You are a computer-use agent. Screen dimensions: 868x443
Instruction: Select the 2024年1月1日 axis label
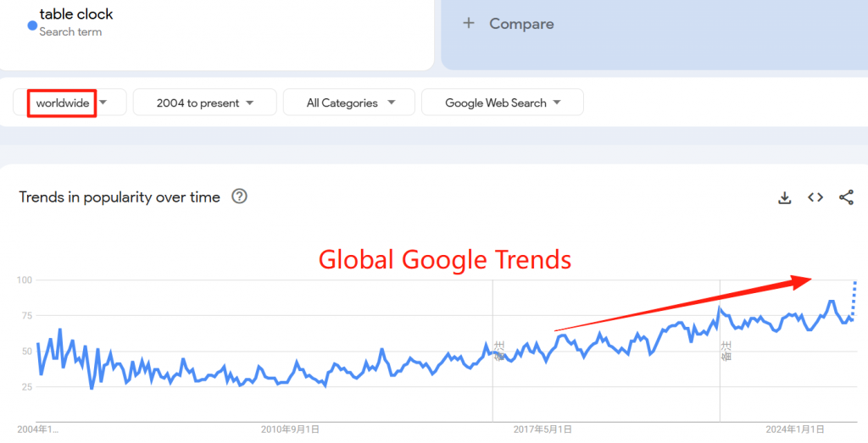click(795, 429)
